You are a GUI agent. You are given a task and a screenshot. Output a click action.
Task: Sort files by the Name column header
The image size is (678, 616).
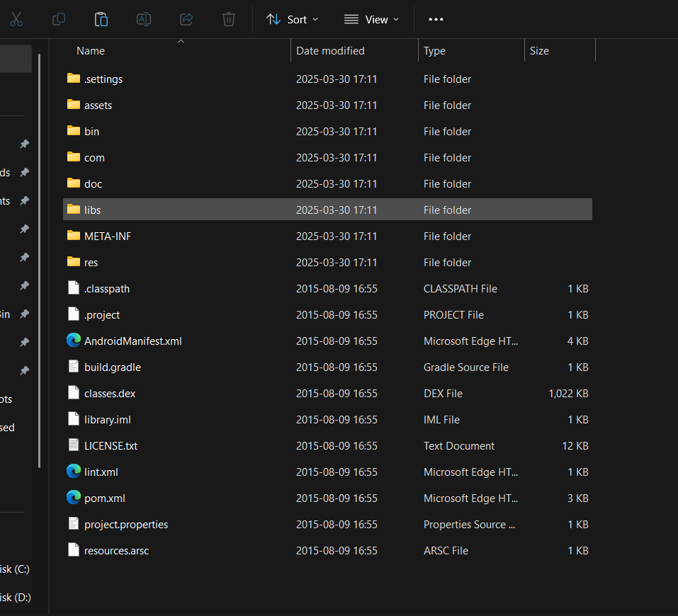point(91,51)
